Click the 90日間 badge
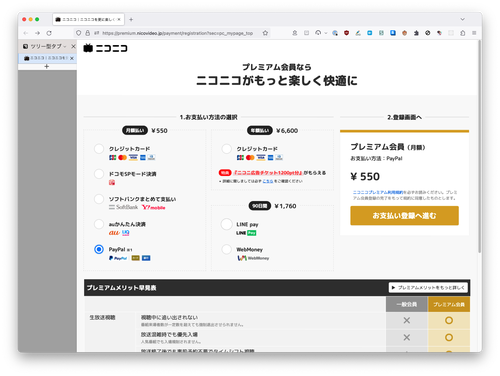 [x=260, y=206]
